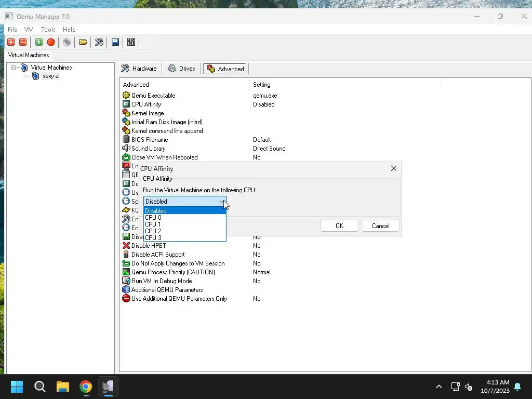532x399 pixels.
Task: Click the Use Additional QEMU Parameters Only icon
Action: click(x=126, y=298)
